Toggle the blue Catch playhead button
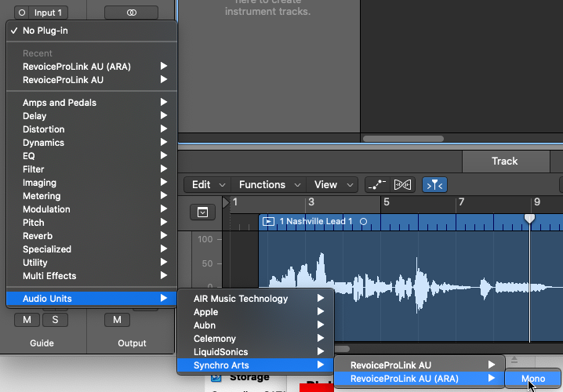Screen dimensions: 563x392 coord(434,185)
